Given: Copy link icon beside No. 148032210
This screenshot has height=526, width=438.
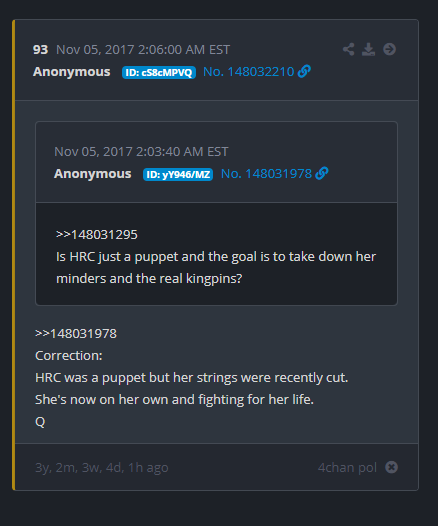Looking at the screenshot, I should pos(304,71).
